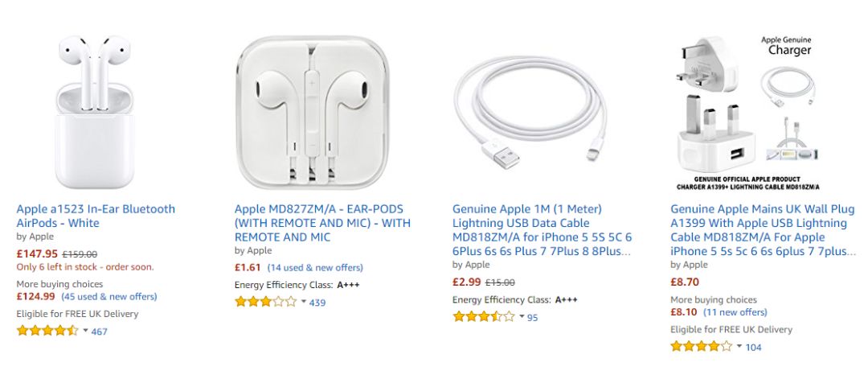Click the AirPods star rating icons
868x371 pixels.
click(x=47, y=331)
